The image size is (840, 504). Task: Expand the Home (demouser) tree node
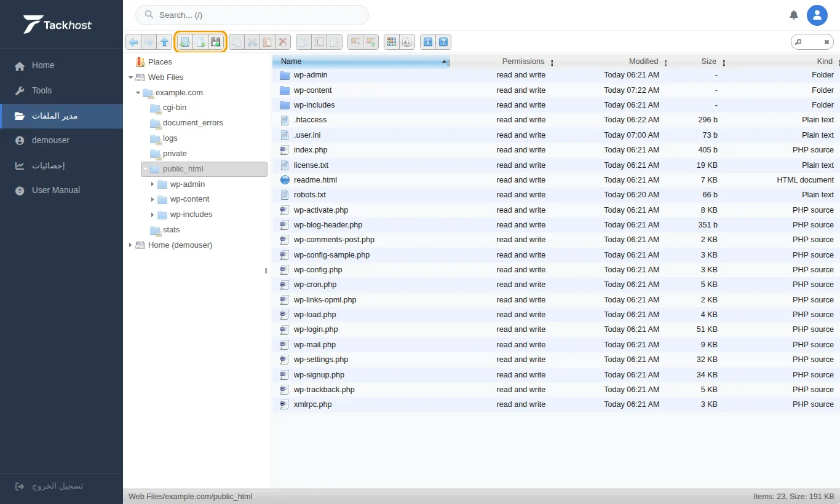pyautogui.click(x=130, y=245)
